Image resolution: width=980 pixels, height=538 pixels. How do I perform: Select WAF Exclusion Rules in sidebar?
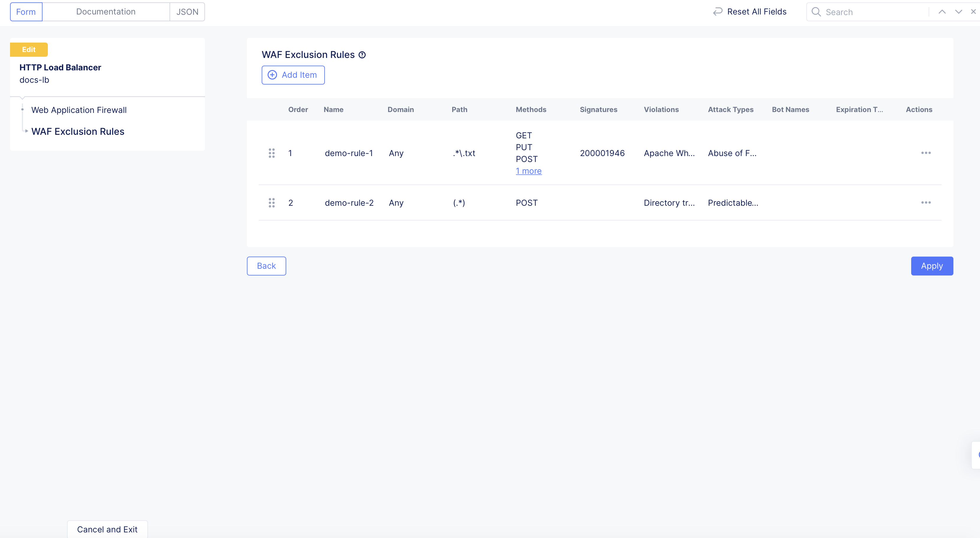coord(78,131)
